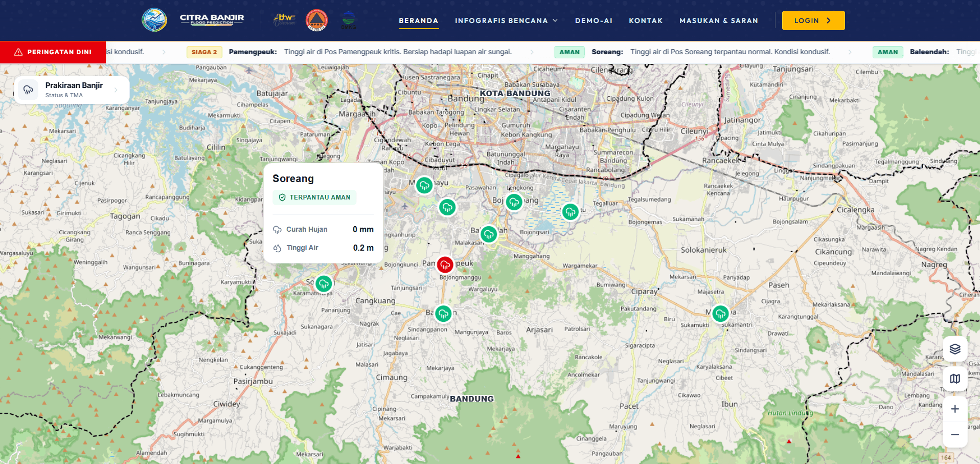The width and height of the screenshot is (980, 464).
Task: Click the Prakiraan Banjir title text
Action: click(74, 85)
